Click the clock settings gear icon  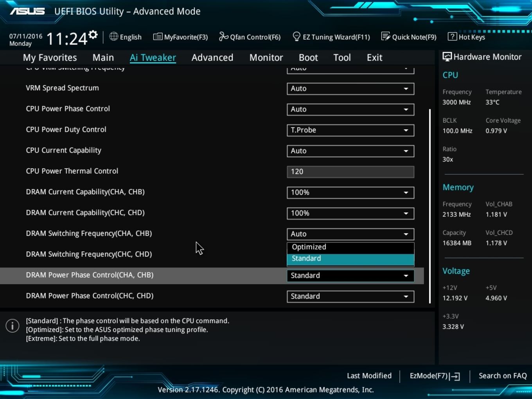[x=93, y=35]
